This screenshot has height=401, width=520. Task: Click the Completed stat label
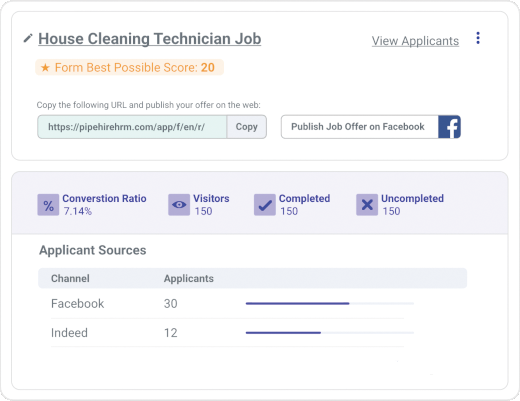click(x=305, y=198)
